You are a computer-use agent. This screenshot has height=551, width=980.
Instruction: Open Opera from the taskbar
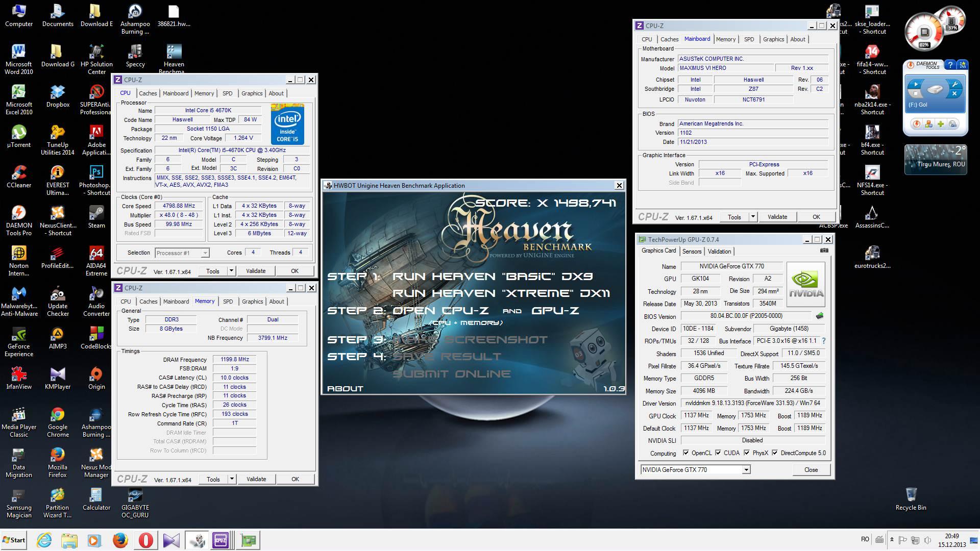[x=145, y=540]
